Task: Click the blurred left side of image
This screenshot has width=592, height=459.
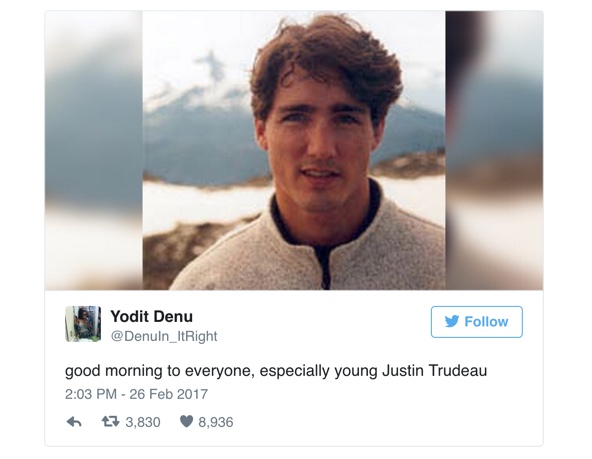Action: (94, 150)
